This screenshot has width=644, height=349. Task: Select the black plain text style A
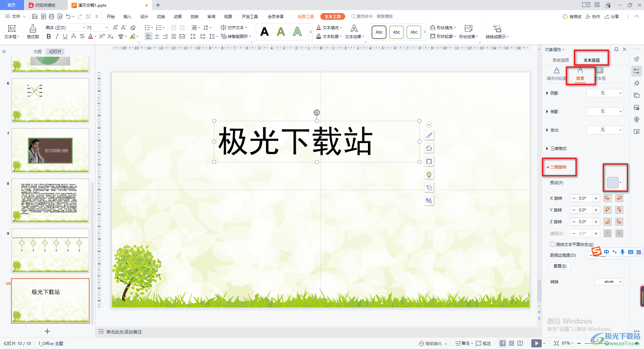tap(264, 32)
